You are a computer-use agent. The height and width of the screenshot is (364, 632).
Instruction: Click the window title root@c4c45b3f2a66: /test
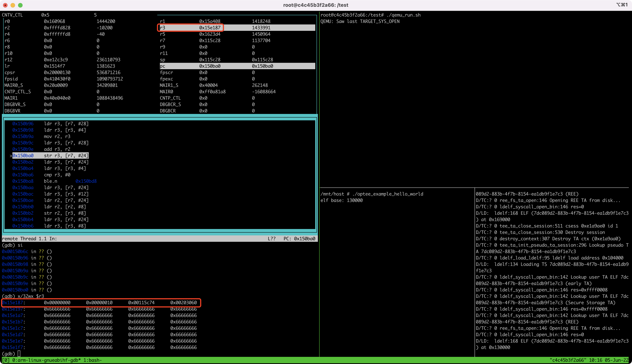(316, 5)
